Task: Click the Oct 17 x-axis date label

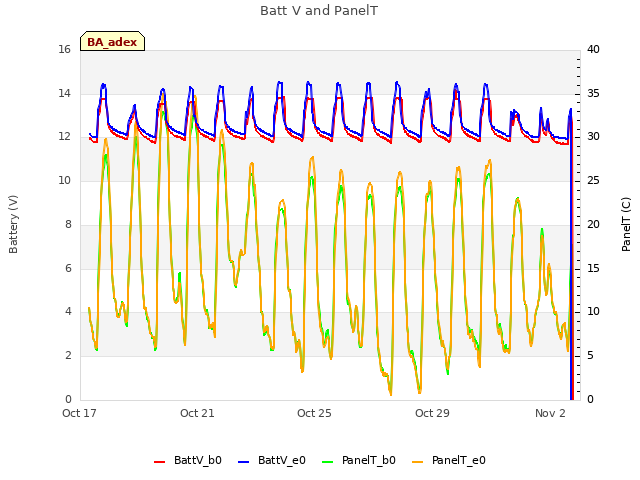Action: coord(79,413)
